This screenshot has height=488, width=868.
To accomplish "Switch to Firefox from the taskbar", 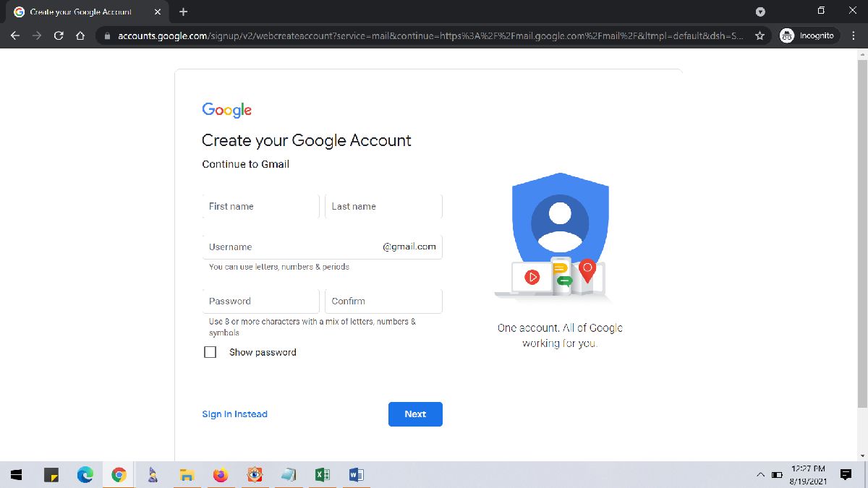I will pyautogui.click(x=221, y=475).
